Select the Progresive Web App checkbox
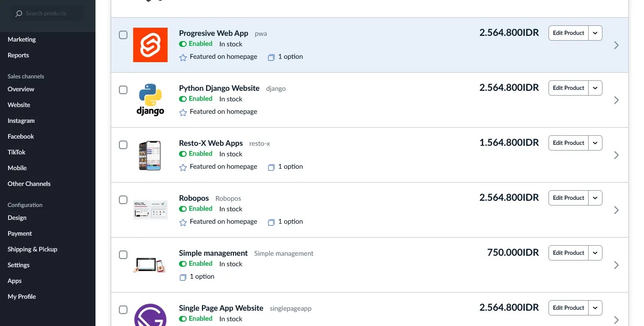Image resolution: width=644 pixels, height=326 pixels. click(123, 35)
